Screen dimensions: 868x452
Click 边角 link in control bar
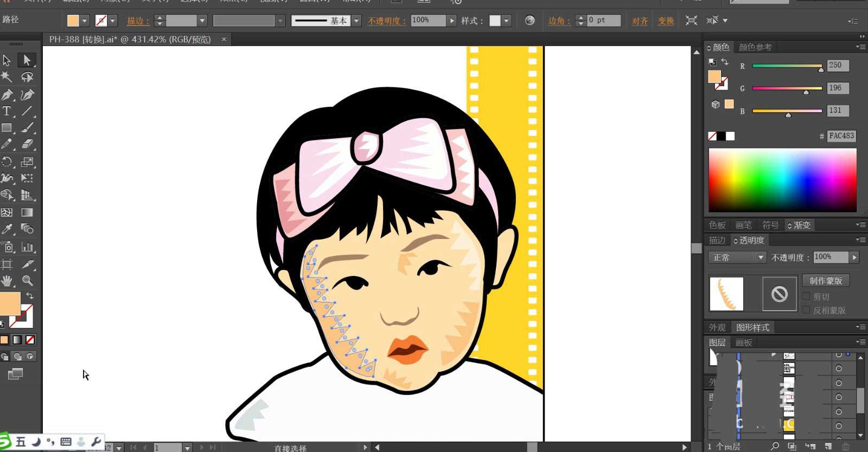[x=558, y=21]
